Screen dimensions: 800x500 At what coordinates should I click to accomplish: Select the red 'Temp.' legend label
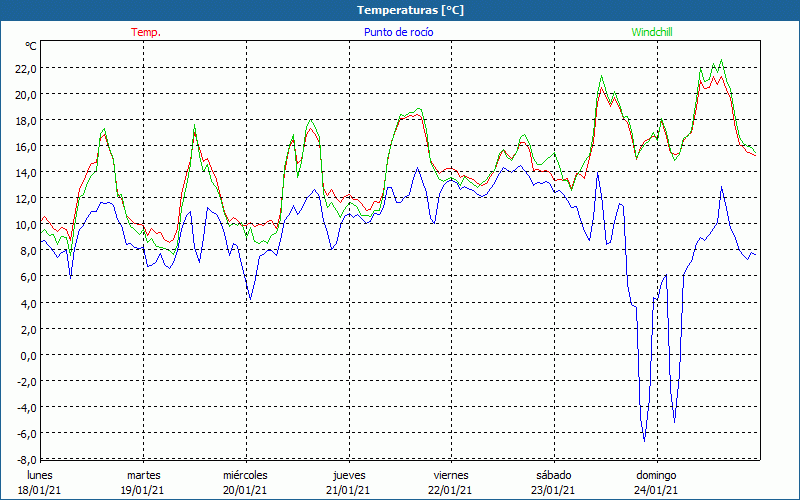[x=146, y=32]
